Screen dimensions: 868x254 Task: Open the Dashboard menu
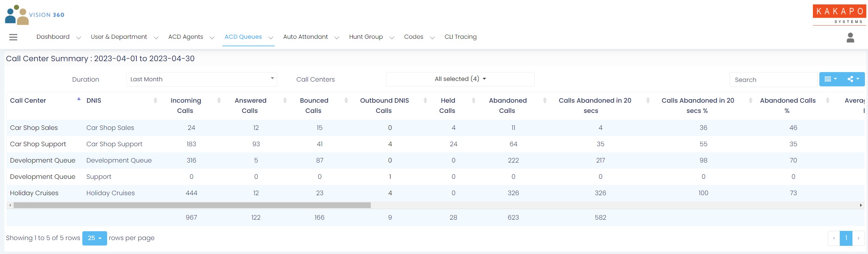pos(53,37)
